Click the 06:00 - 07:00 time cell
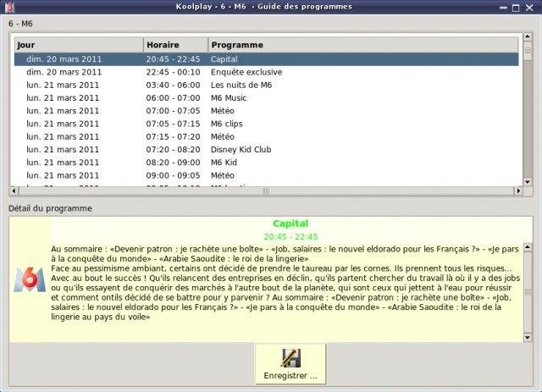This screenshot has height=392, width=542. pyautogui.click(x=173, y=98)
